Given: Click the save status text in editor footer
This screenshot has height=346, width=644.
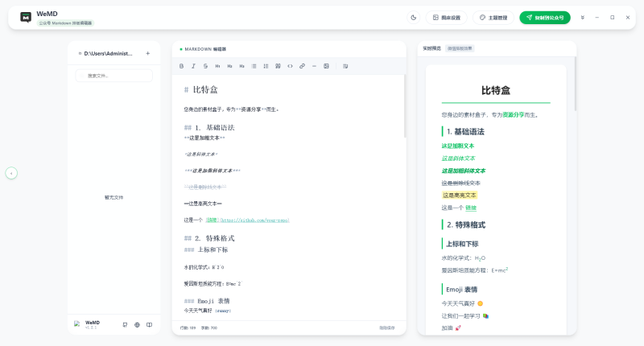Looking at the screenshot, I should (387, 328).
